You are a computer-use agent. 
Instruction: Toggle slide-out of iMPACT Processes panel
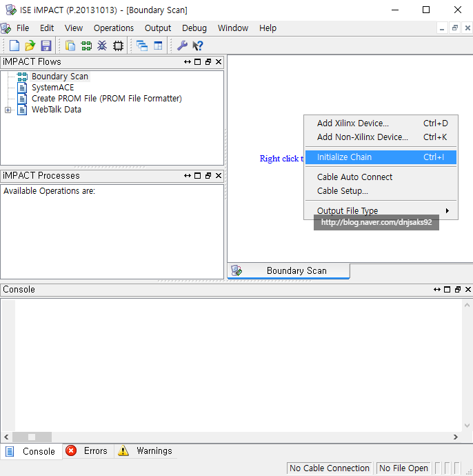187,176
